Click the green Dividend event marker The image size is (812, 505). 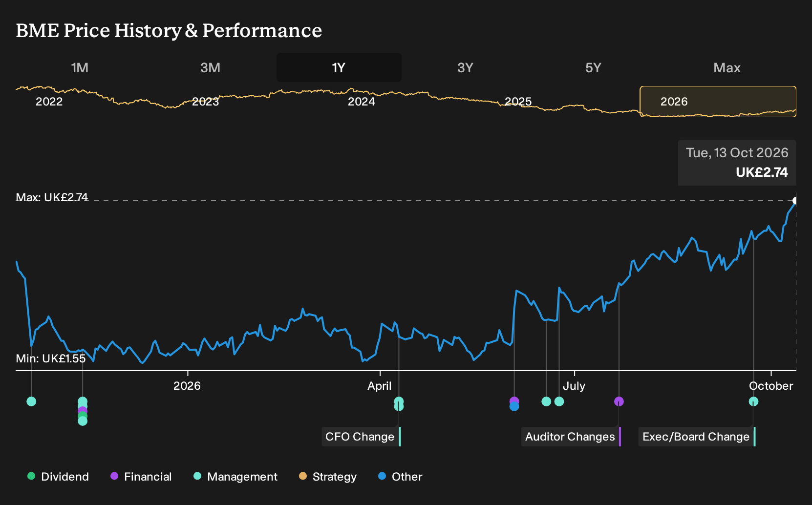tap(83, 416)
